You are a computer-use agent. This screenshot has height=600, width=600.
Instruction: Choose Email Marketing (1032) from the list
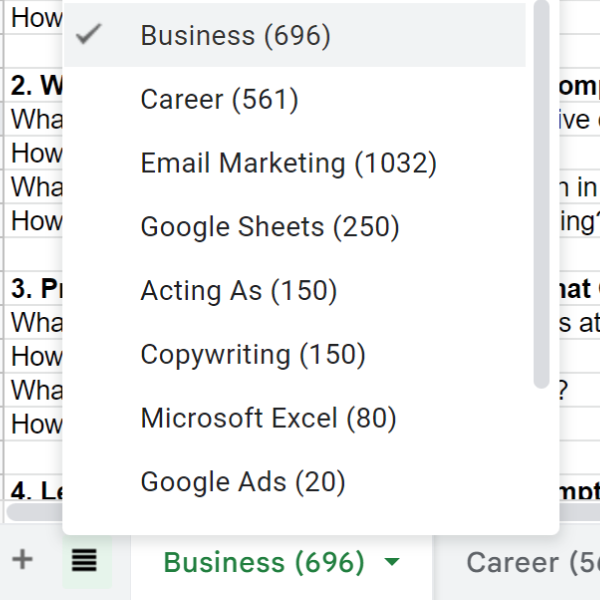(x=288, y=163)
